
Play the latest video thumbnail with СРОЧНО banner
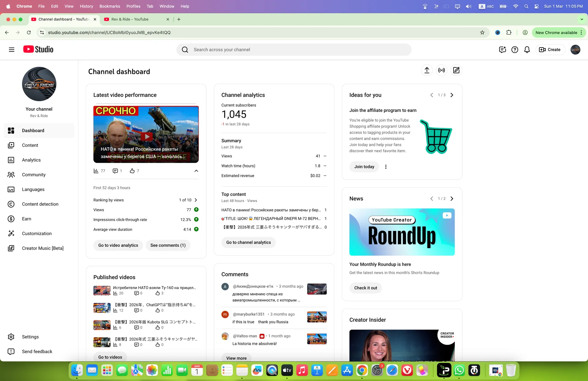coord(146,134)
